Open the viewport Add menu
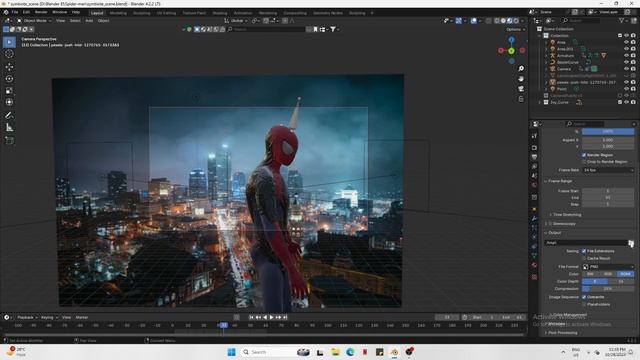Viewport: 640px width, 360px height. [x=89, y=20]
